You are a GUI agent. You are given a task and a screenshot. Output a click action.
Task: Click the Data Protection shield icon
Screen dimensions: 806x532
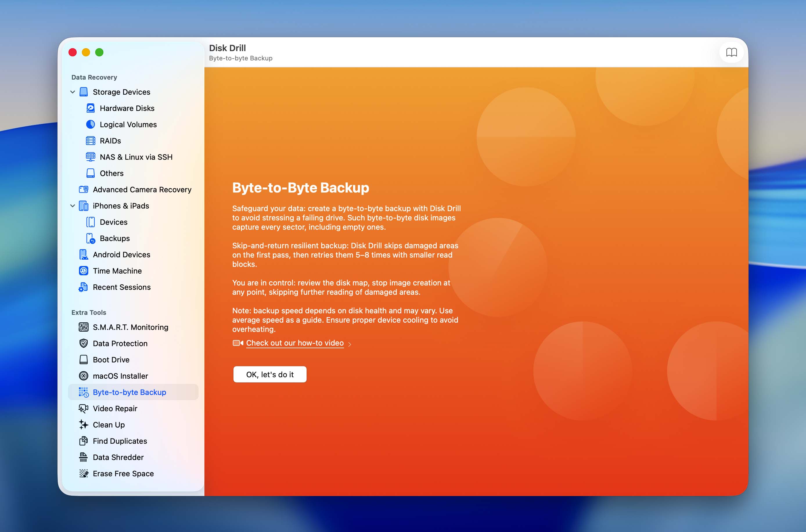[x=83, y=343]
